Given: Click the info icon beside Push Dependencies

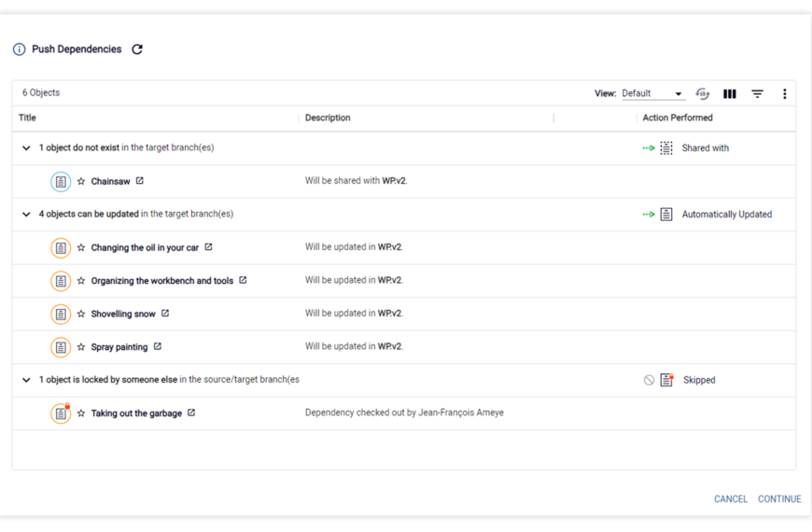Looking at the screenshot, I should coord(20,49).
